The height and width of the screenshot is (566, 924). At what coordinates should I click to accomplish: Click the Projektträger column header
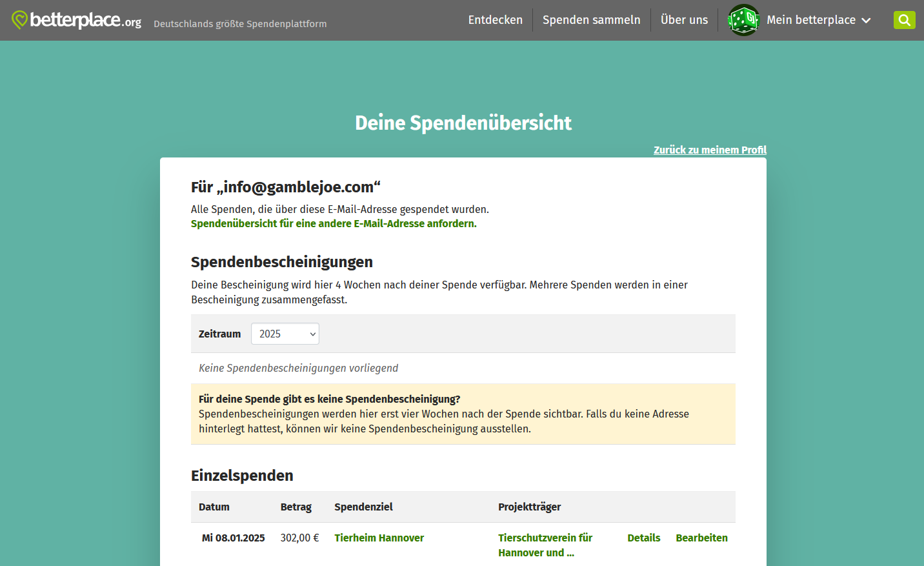[x=529, y=507]
